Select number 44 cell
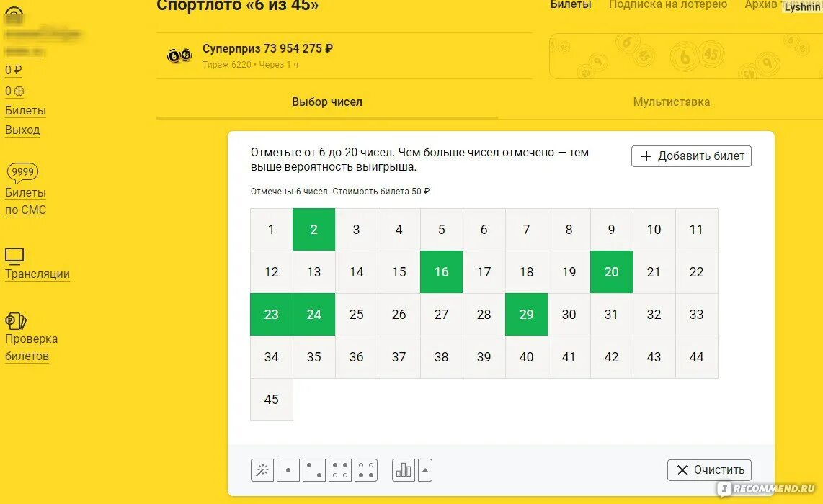The height and width of the screenshot is (504, 823). [696, 356]
